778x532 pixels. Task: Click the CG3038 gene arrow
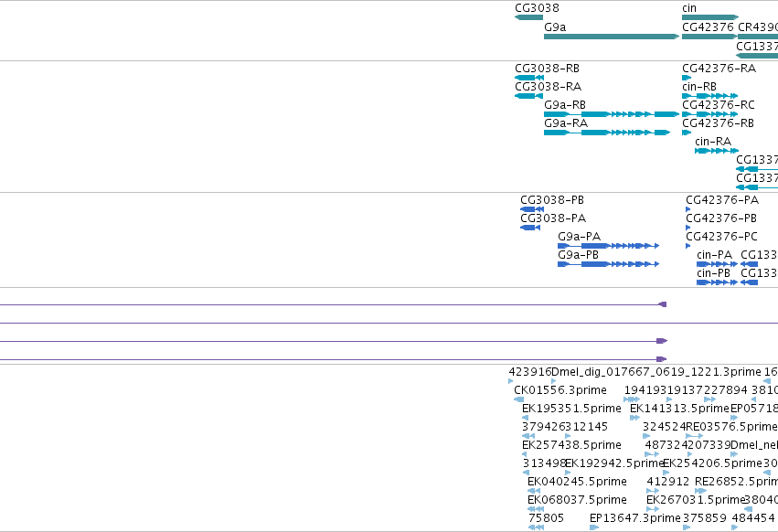529,17
